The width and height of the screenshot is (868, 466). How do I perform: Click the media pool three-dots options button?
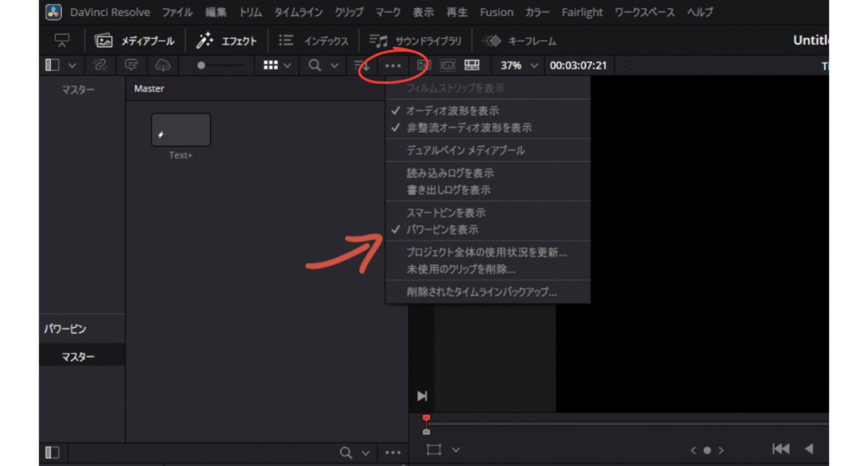coord(392,65)
